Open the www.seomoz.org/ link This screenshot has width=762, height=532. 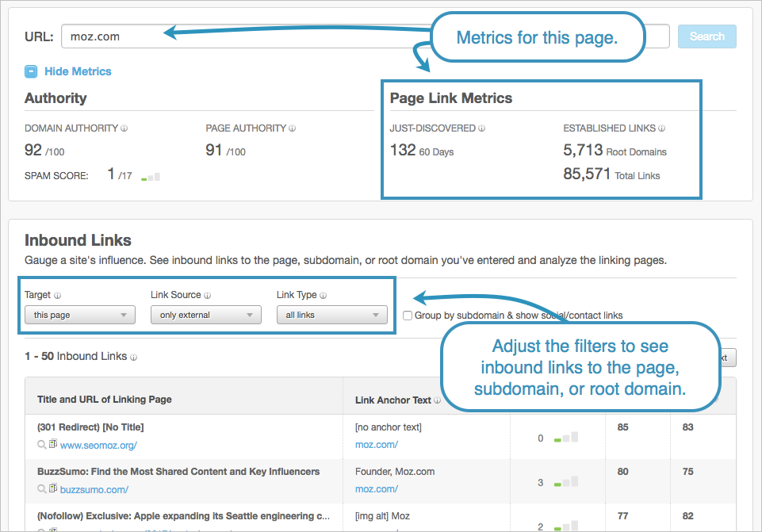(98, 445)
